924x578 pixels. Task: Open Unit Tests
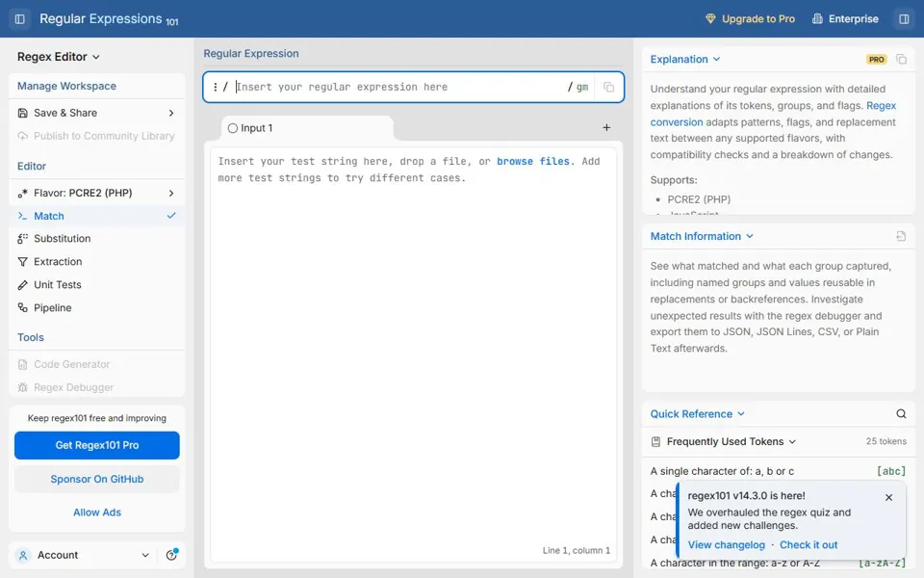tap(97, 284)
